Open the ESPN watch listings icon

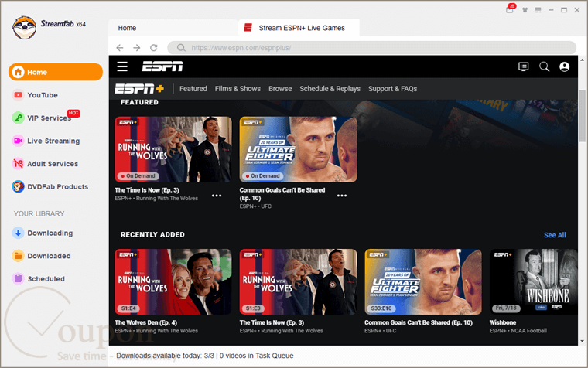click(x=524, y=66)
